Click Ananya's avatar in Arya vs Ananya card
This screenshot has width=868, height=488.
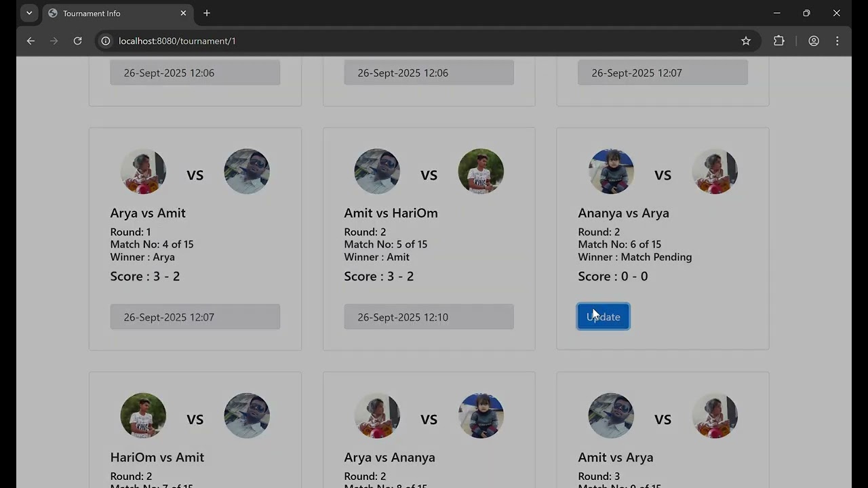(x=481, y=415)
